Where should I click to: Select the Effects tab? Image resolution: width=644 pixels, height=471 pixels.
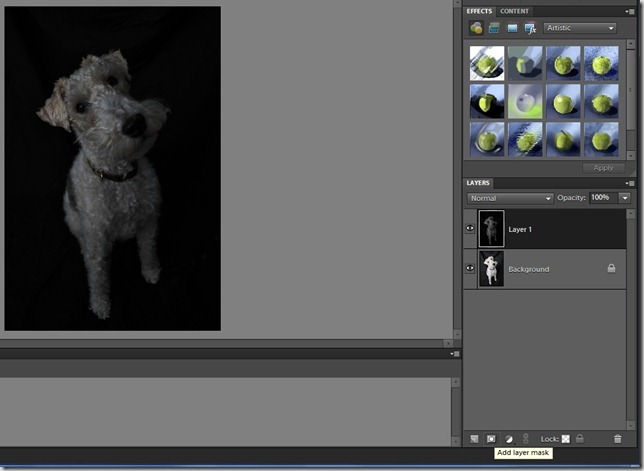click(479, 11)
